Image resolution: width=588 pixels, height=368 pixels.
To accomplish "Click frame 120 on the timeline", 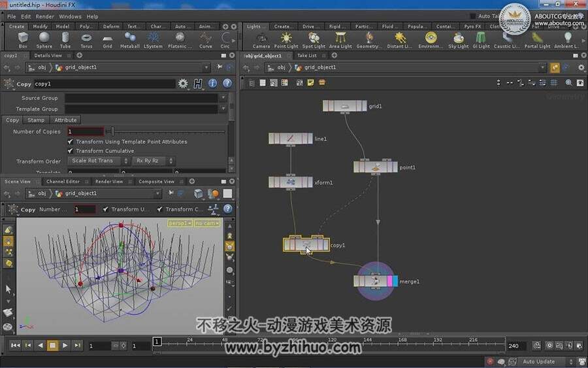I will 332,342.
